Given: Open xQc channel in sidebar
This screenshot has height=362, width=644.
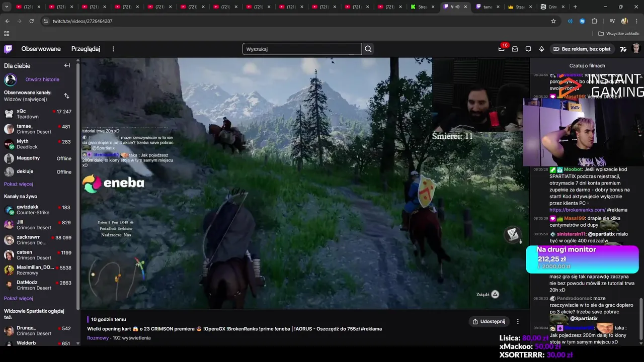Looking at the screenshot, I should (x=38, y=114).
